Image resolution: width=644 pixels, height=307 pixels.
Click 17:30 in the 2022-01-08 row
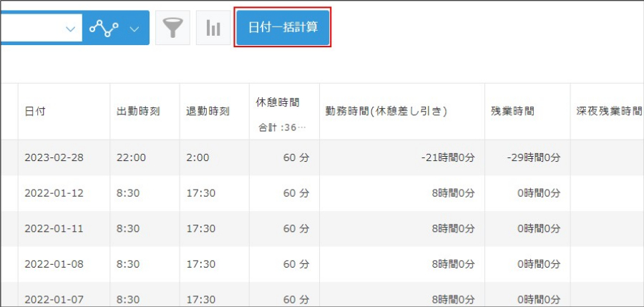[x=200, y=264]
